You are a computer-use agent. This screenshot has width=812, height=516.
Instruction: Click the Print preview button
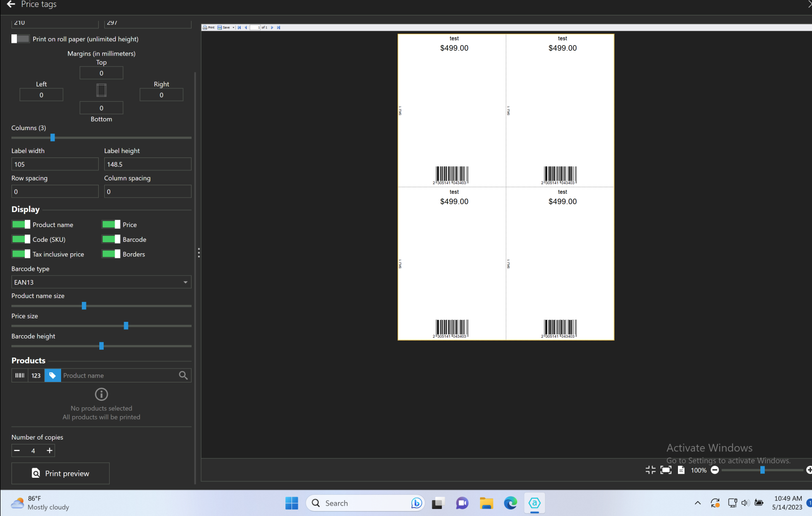[x=60, y=473]
